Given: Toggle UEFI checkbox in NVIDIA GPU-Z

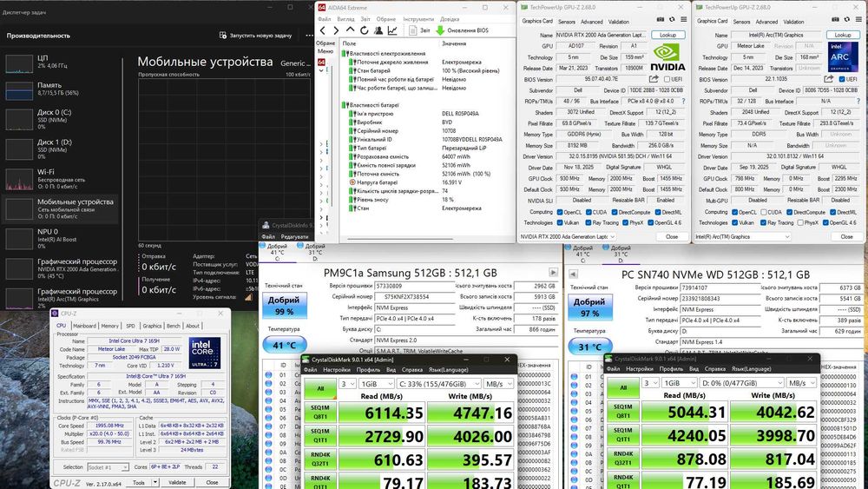Looking at the screenshot, I should (x=667, y=79).
